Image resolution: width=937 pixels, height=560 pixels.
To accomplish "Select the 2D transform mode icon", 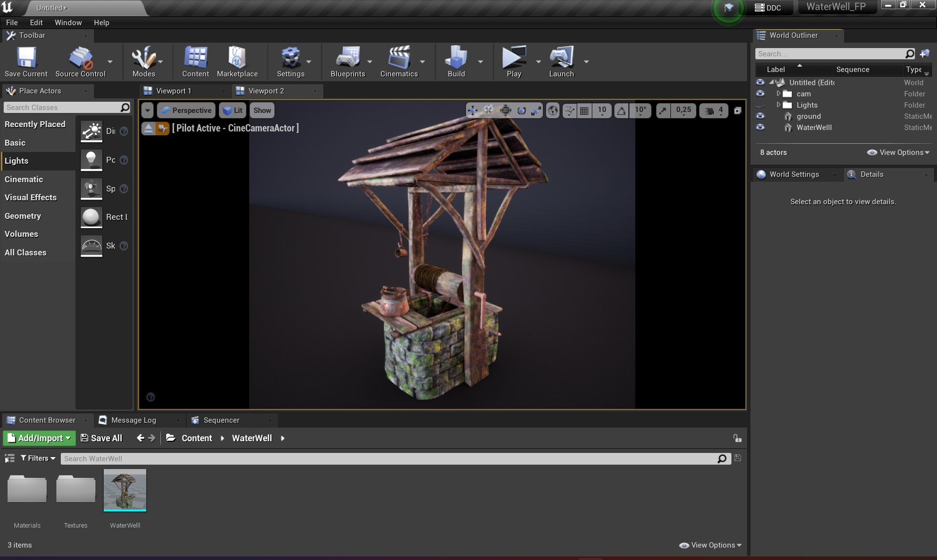I will click(505, 110).
